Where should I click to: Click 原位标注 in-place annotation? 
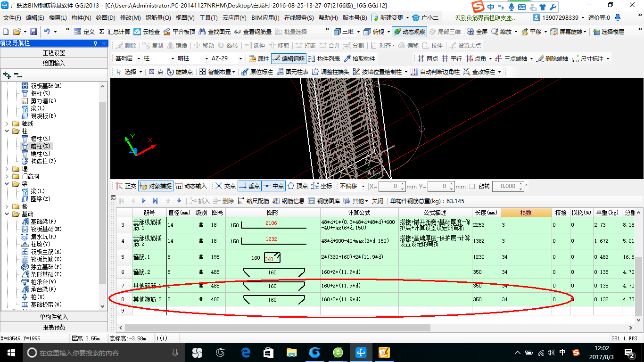pyautogui.click(x=257, y=72)
